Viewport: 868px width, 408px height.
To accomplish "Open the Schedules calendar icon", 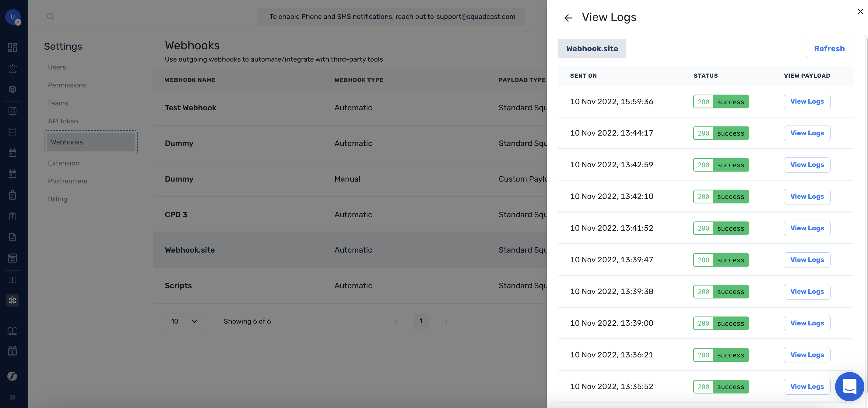I will tap(12, 153).
